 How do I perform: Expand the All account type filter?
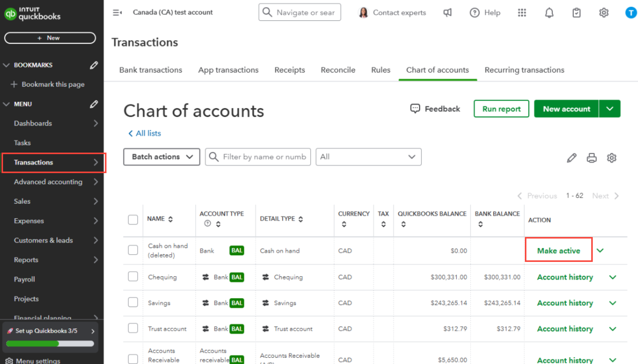tap(368, 157)
